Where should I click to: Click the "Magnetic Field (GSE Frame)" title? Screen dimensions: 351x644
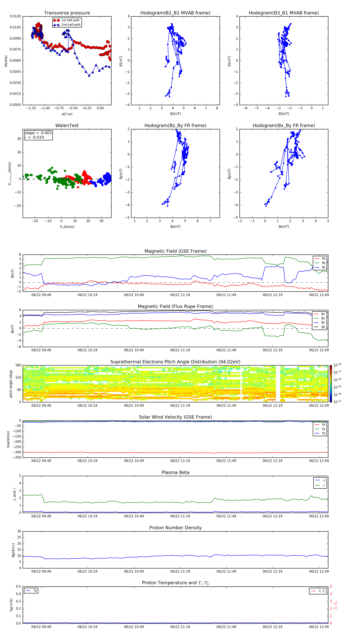pos(175,251)
